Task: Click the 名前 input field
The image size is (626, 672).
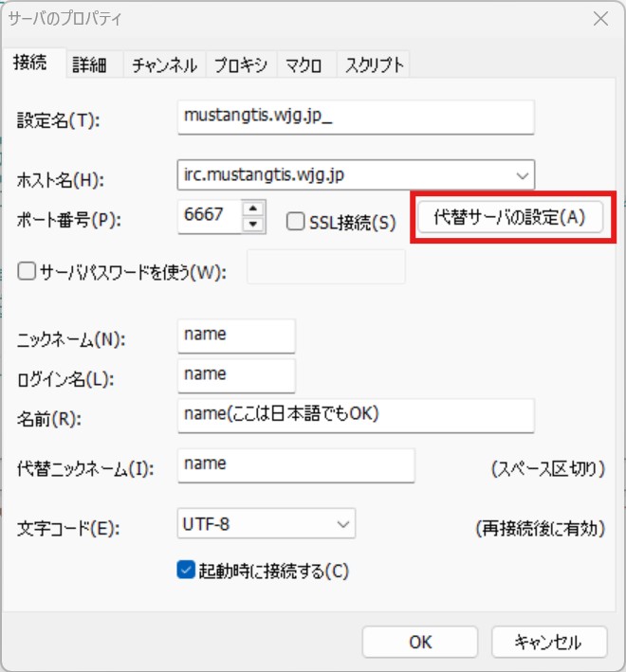Action: (x=356, y=416)
